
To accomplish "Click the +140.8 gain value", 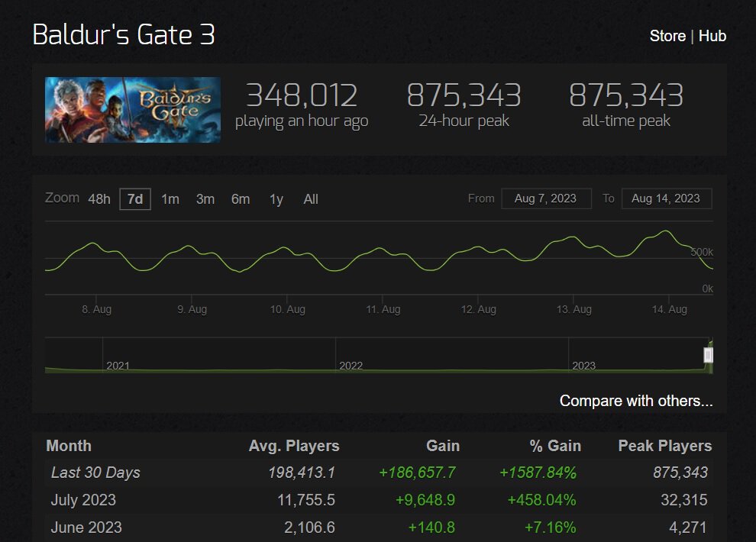I will 431,527.
